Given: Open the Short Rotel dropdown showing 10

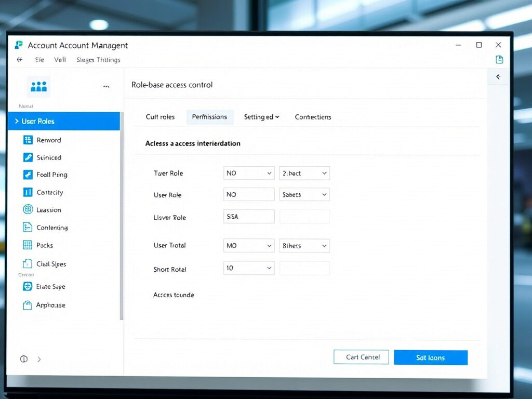Looking at the screenshot, I should pyautogui.click(x=248, y=268).
